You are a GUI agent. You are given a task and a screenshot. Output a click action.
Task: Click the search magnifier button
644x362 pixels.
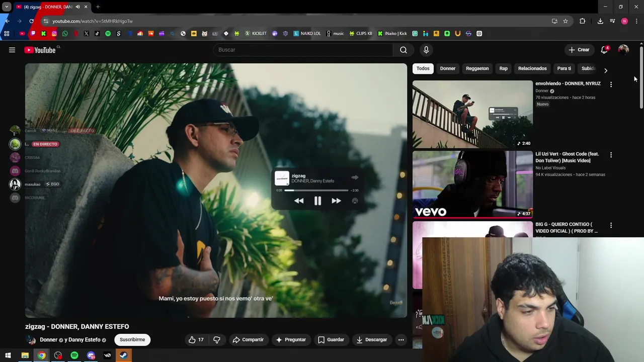(x=404, y=50)
